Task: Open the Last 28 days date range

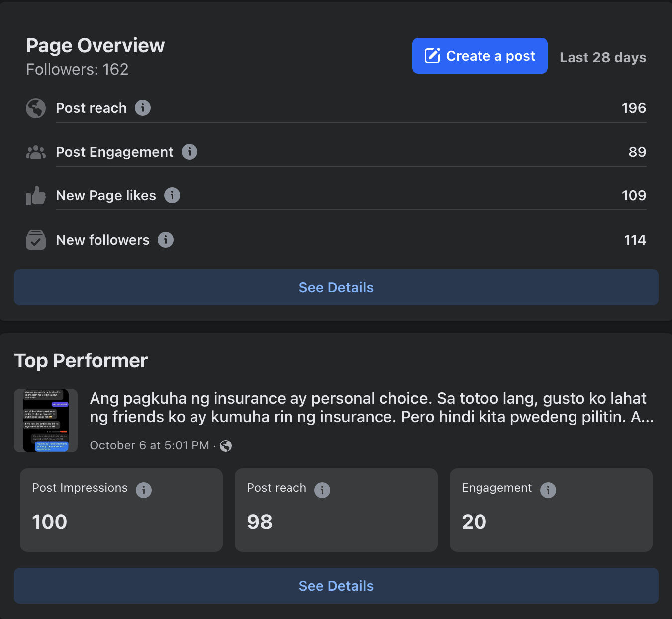Action: click(x=603, y=57)
